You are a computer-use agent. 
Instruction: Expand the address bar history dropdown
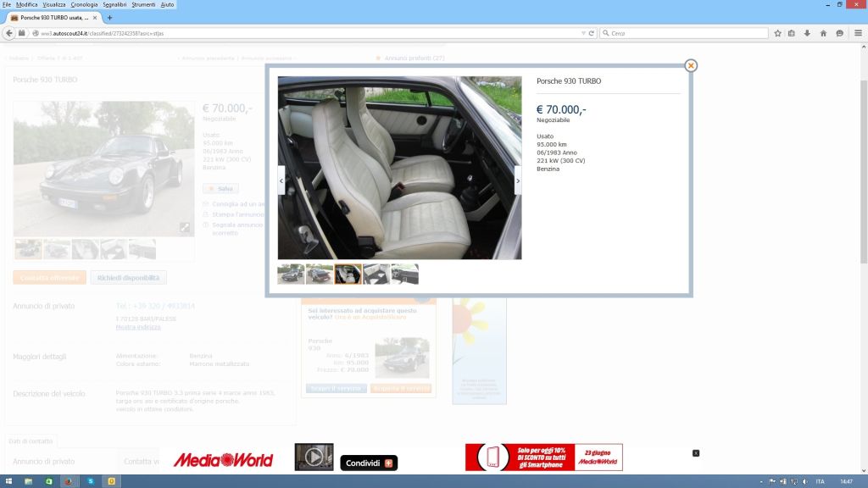tap(583, 33)
